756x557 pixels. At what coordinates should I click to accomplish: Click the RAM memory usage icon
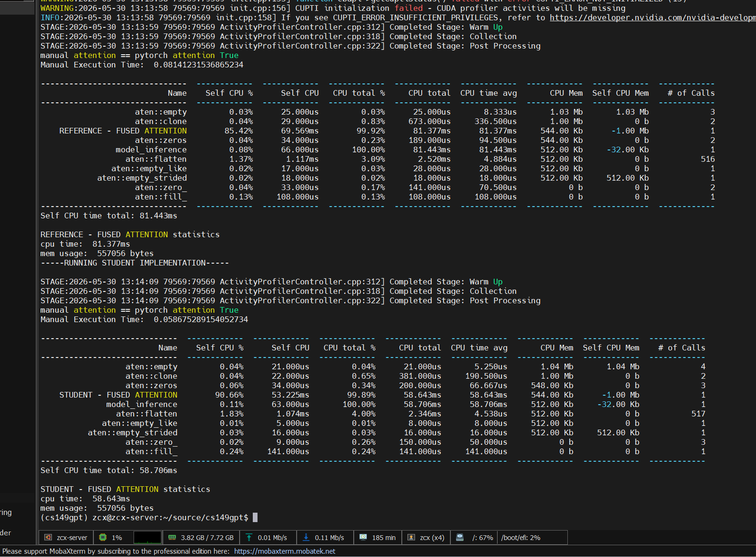(x=172, y=537)
